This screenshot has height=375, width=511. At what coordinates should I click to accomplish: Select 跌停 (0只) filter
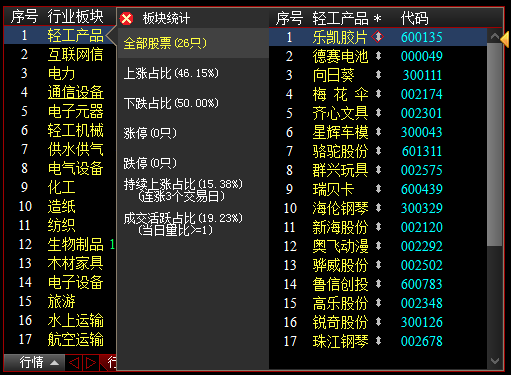point(150,163)
